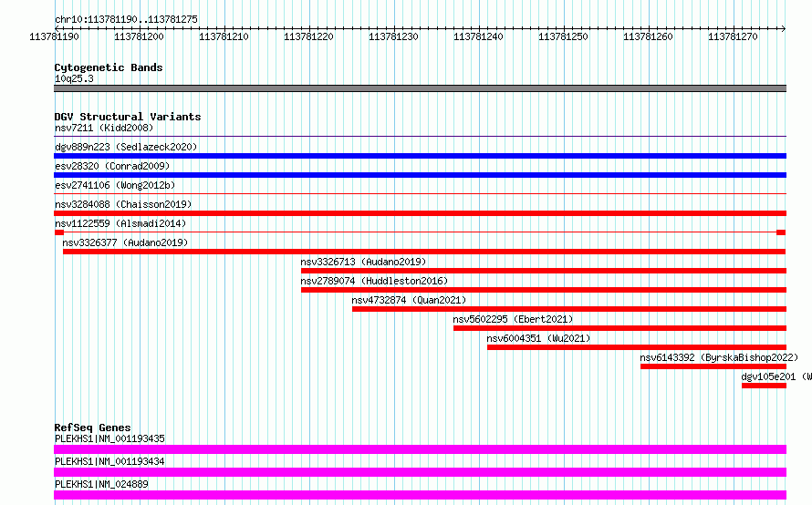Screen dimensions: 812x505
Task: Click ruler coordinate 113781220
Action: click(x=308, y=36)
